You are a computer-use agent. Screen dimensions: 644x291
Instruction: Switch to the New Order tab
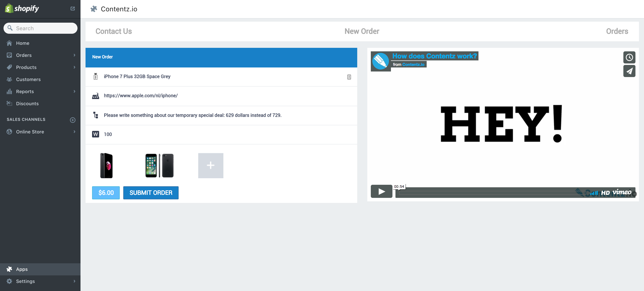362,31
